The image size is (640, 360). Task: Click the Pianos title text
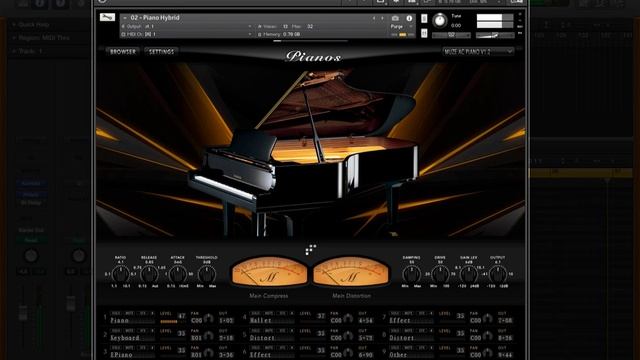[x=313, y=56]
